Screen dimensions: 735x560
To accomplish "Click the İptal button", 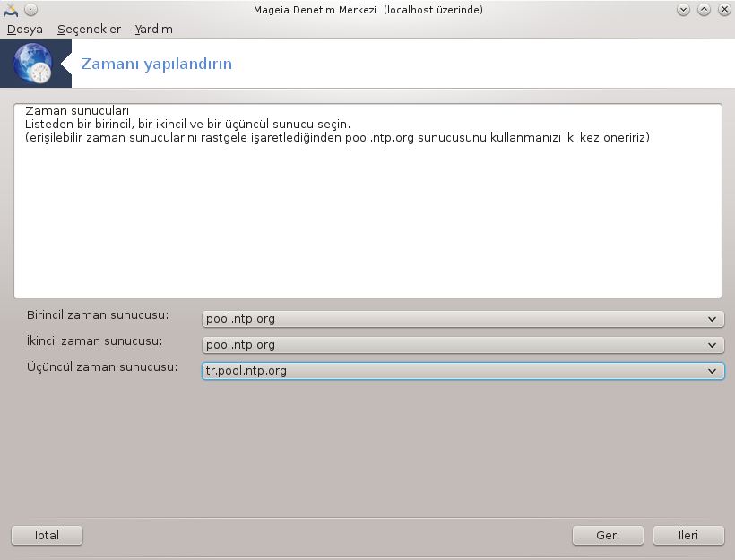I will pos(47,535).
